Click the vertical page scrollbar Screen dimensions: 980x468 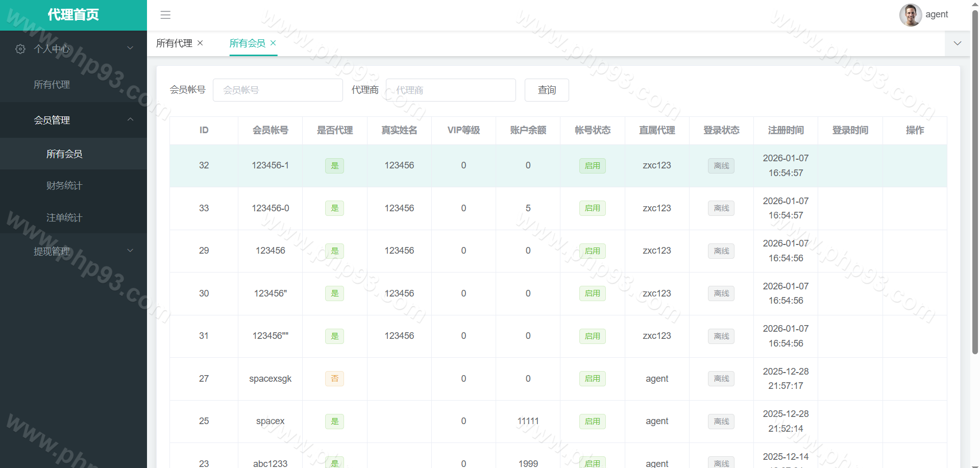point(975,184)
